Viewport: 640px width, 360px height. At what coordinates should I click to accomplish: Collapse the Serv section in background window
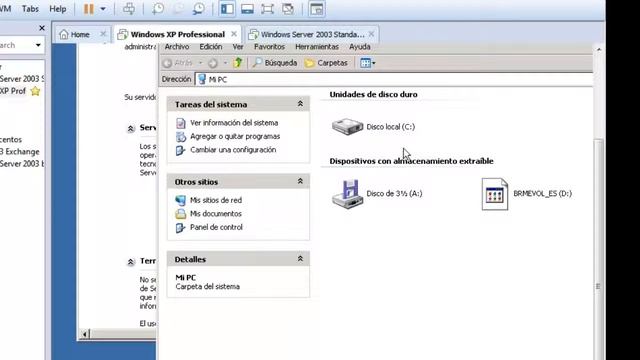[x=131, y=129]
